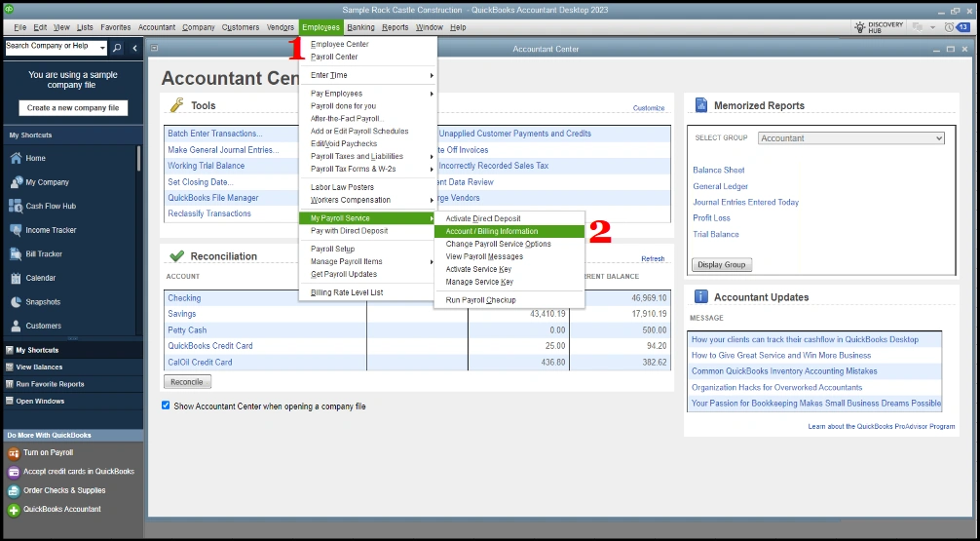
Task: Expand the search box dropdown arrow
Action: [x=102, y=47]
